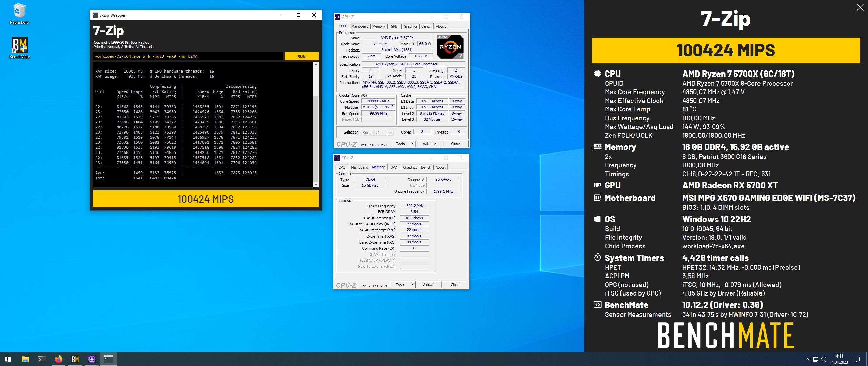Click the OS Windows icon in BenchMate panel
The height and width of the screenshot is (366, 868).
tap(597, 219)
